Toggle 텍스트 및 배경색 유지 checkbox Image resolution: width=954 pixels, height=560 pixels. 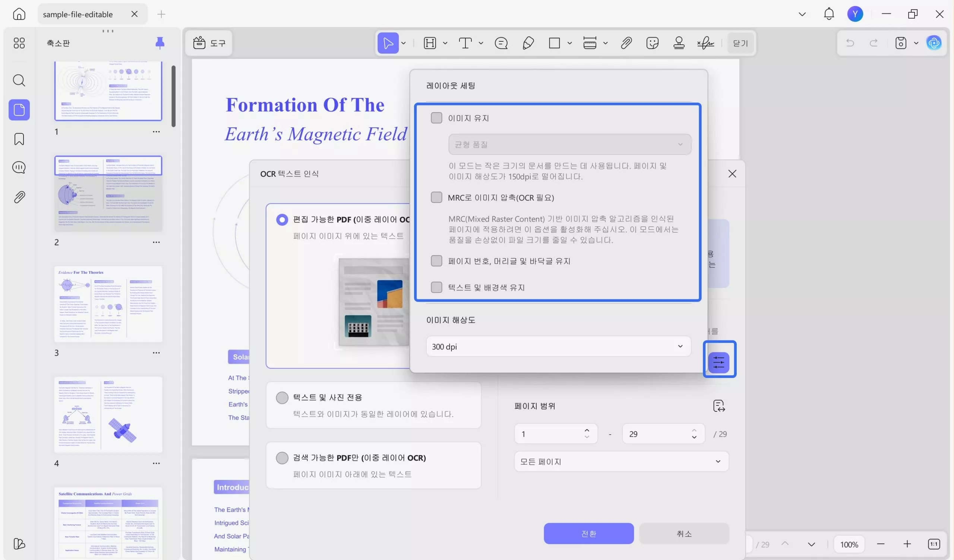tap(436, 287)
